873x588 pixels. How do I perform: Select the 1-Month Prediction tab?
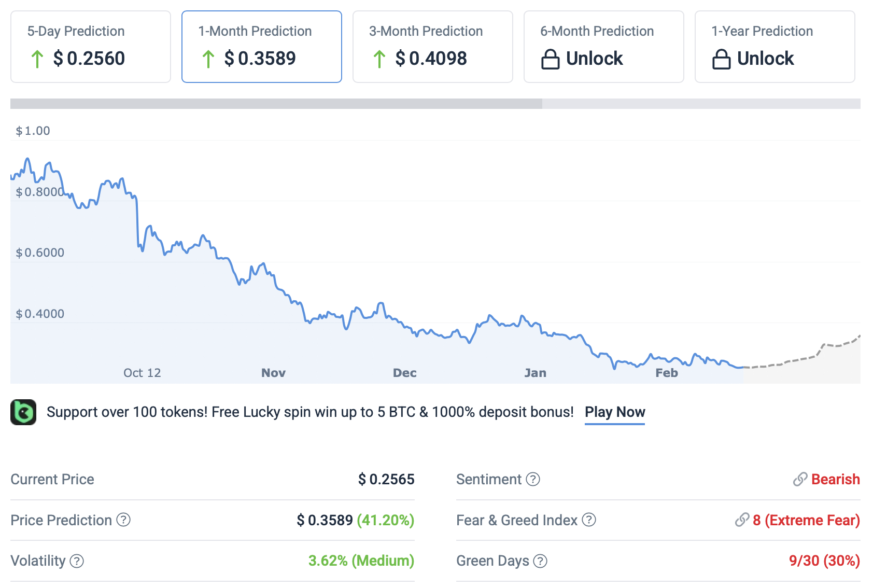click(x=262, y=47)
